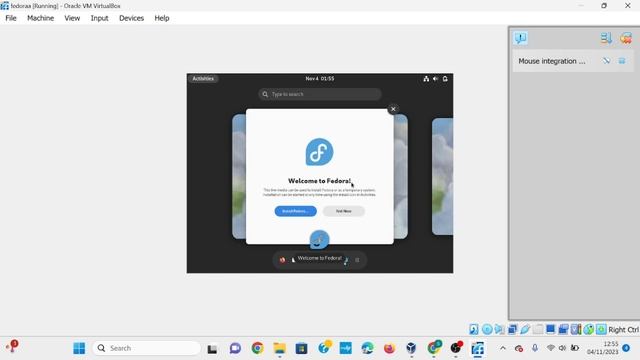Click the keyboard capture green arrow icon
640x360 pixels.
(x=601, y=329)
